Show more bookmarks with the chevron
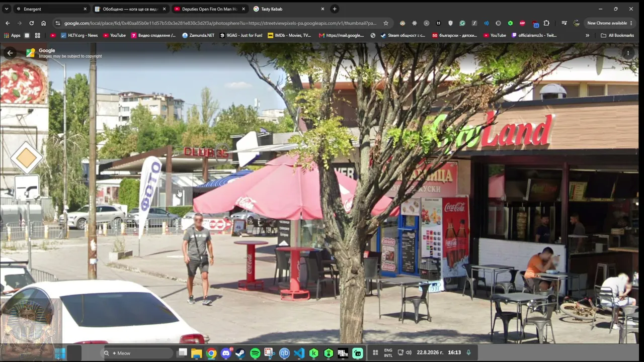 [587, 36]
